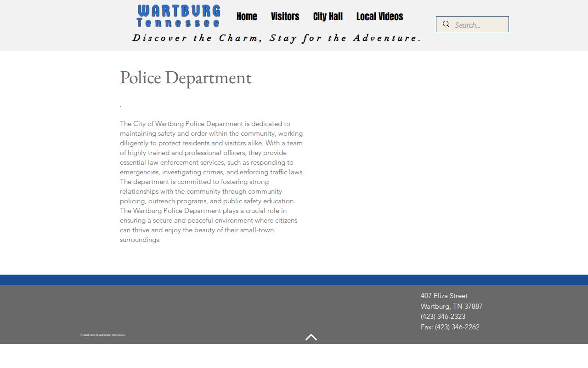The width and height of the screenshot is (588, 368).
Task: Click the search magnifier icon
Action: click(x=446, y=24)
